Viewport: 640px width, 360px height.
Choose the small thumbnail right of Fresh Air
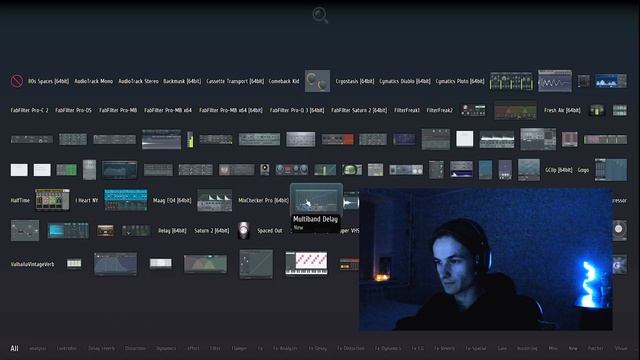tap(597, 110)
